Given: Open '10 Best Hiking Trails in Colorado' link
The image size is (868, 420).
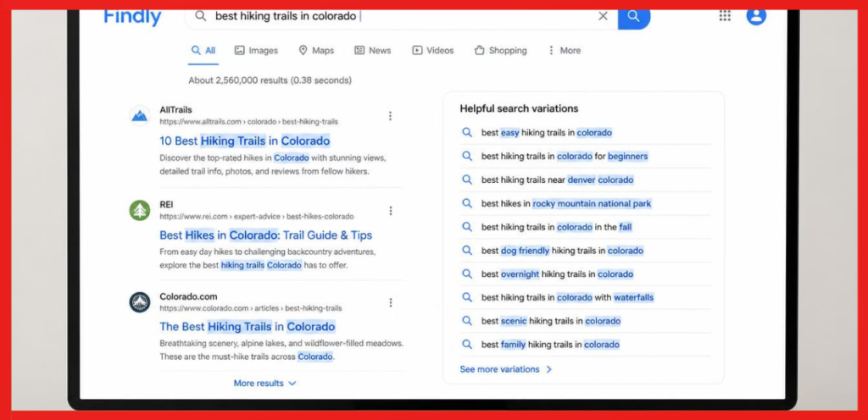Looking at the screenshot, I should point(245,141).
